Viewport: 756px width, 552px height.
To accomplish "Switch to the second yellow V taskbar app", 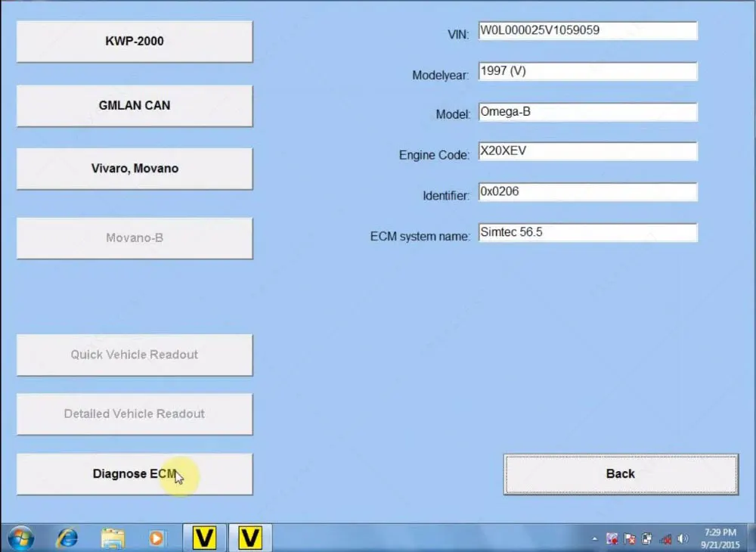I will 249,538.
